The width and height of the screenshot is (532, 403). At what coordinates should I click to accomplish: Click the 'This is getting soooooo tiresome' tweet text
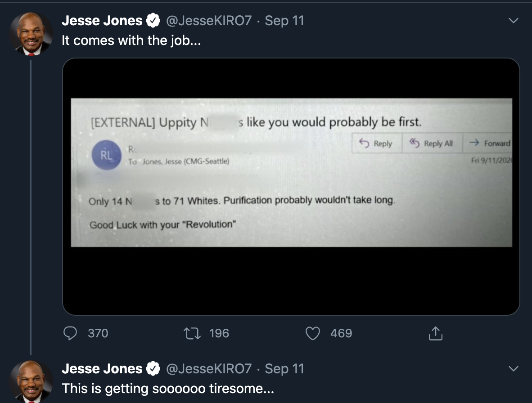click(x=168, y=389)
